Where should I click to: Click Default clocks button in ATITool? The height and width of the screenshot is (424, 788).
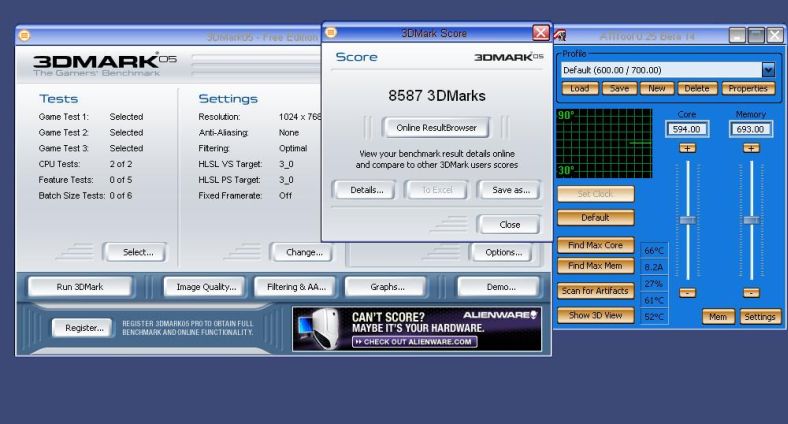[595, 218]
